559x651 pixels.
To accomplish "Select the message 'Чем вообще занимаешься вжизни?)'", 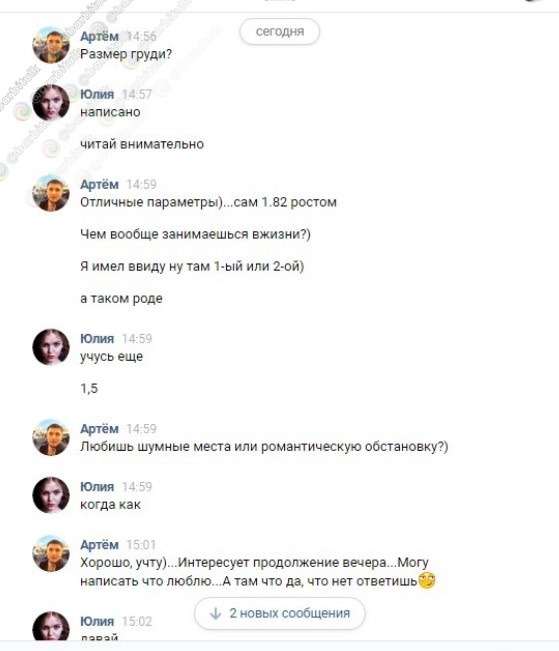I will [195, 234].
